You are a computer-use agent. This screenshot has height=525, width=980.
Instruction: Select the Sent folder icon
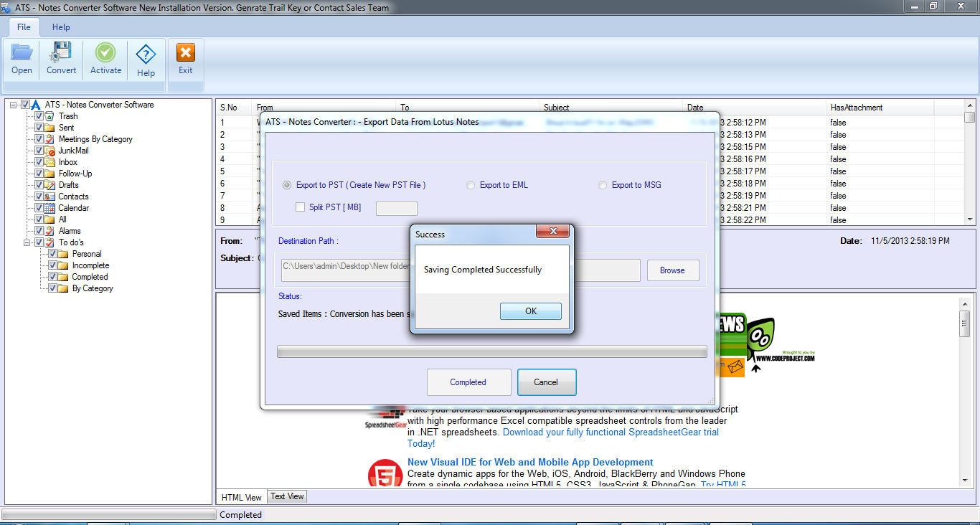50,128
